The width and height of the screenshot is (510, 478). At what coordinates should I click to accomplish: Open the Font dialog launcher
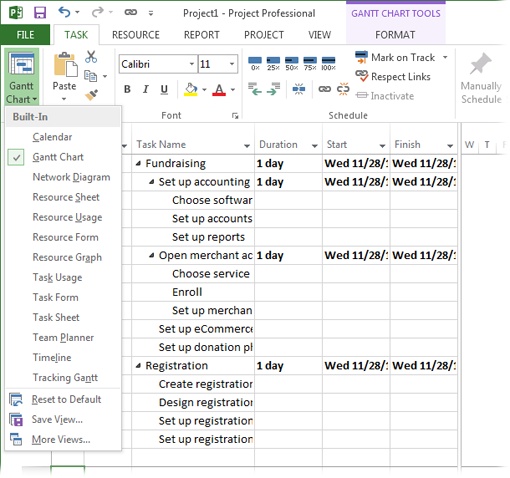click(x=235, y=116)
